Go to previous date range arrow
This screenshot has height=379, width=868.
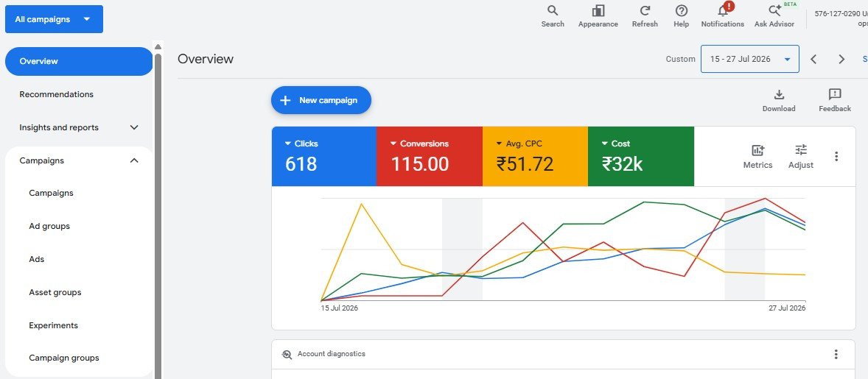(x=813, y=59)
